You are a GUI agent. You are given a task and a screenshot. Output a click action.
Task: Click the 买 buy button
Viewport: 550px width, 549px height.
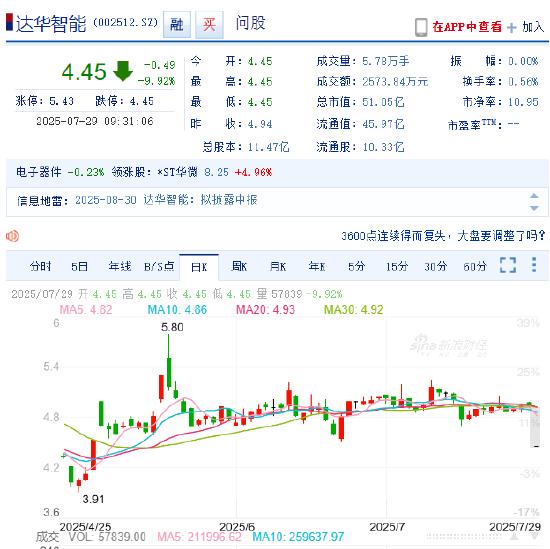(209, 24)
